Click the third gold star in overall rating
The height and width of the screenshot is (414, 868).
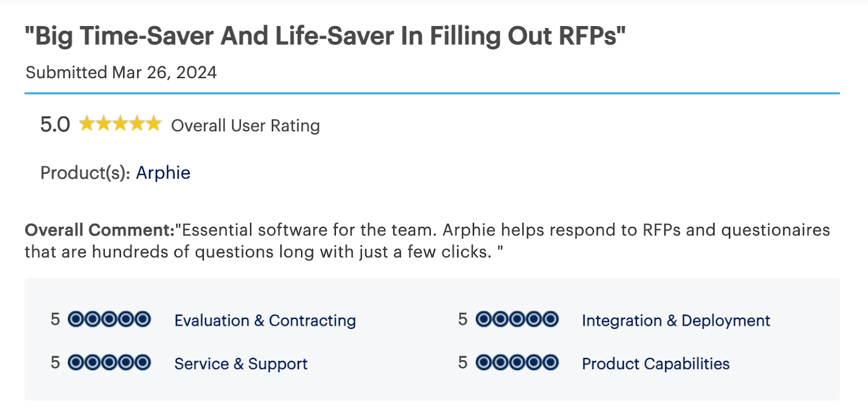click(x=120, y=124)
